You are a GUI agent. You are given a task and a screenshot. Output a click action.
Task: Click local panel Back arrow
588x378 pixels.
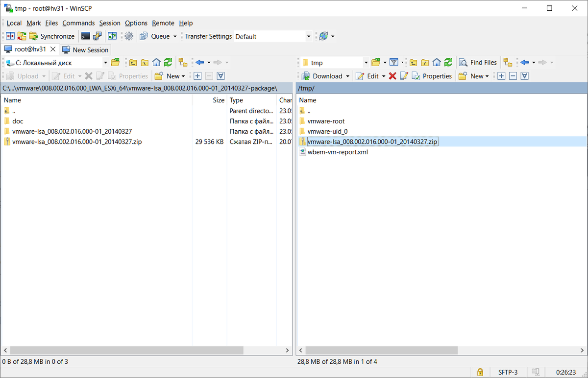(199, 62)
